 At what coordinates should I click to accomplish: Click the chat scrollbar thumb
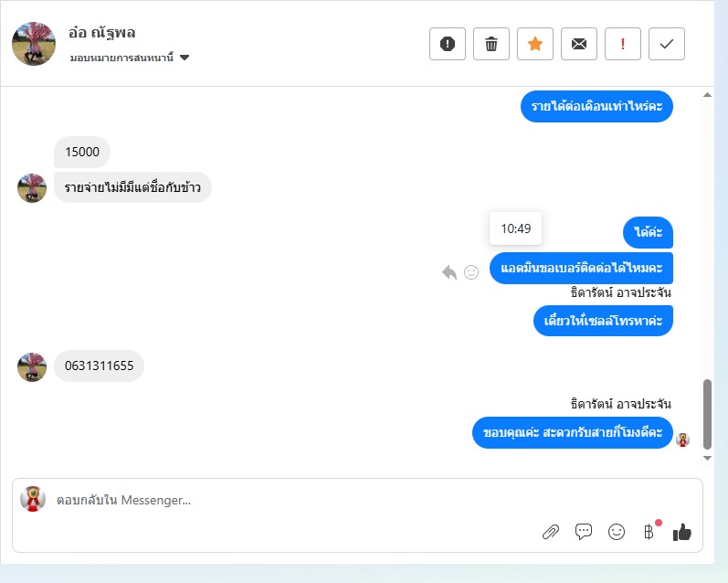[707, 414]
